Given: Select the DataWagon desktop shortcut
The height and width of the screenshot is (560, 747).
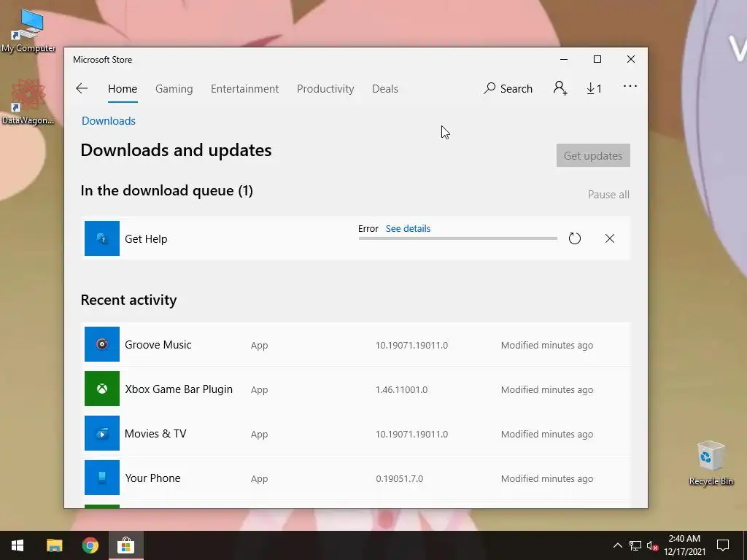Looking at the screenshot, I should click(28, 102).
